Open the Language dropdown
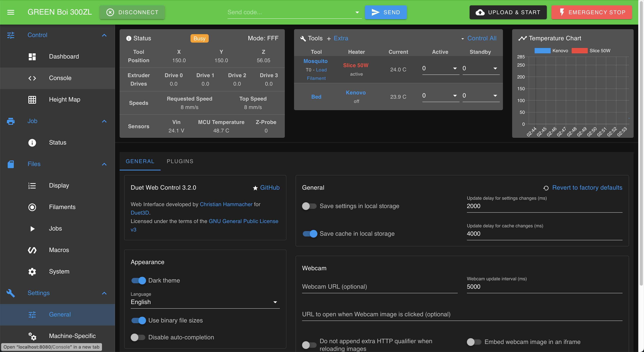This screenshot has height=352, width=644. [x=205, y=302]
